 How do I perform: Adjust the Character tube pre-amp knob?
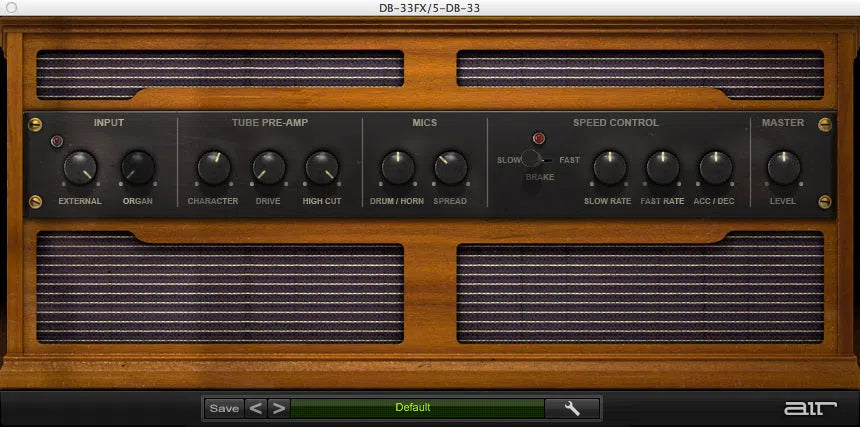(x=213, y=167)
